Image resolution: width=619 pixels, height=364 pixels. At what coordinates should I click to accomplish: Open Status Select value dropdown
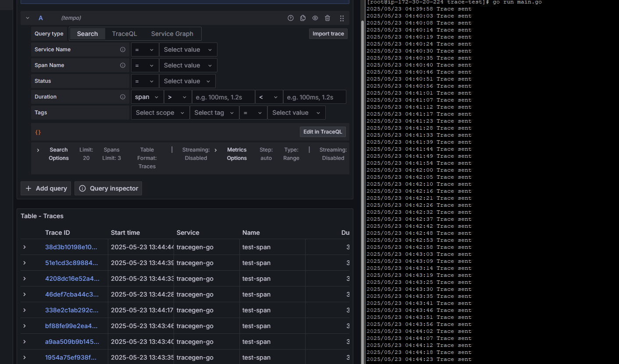[x=187, y=81]
